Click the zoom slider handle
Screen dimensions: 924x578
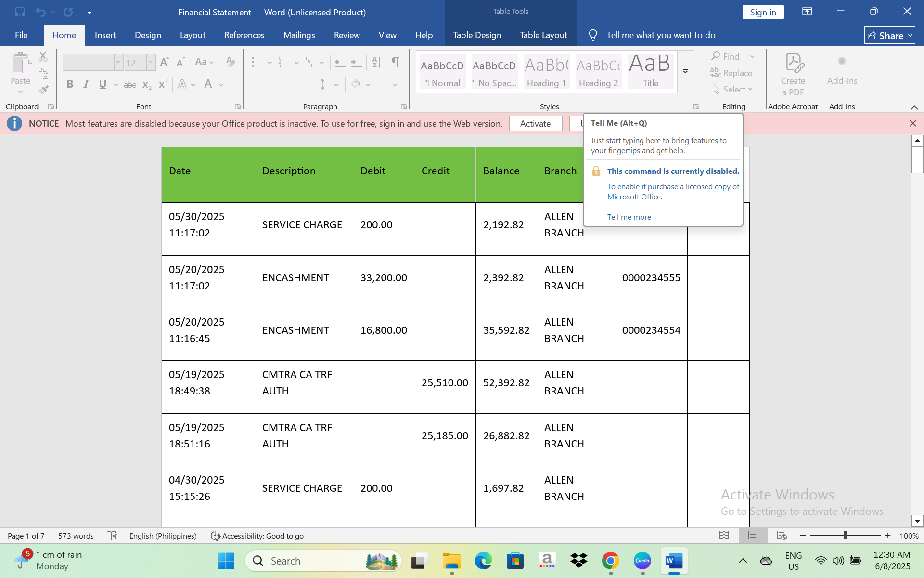[x=845, y=536]
